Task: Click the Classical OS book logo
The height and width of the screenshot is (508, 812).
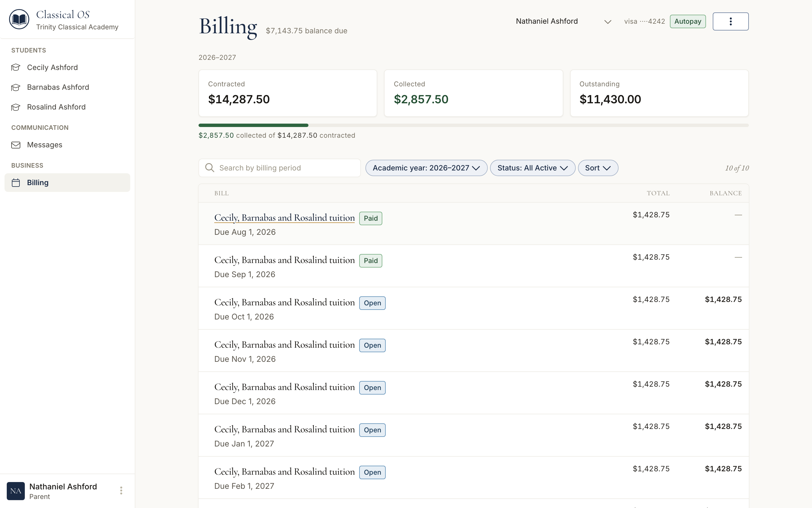Action: pyautogui.click(x=19, y=19)
